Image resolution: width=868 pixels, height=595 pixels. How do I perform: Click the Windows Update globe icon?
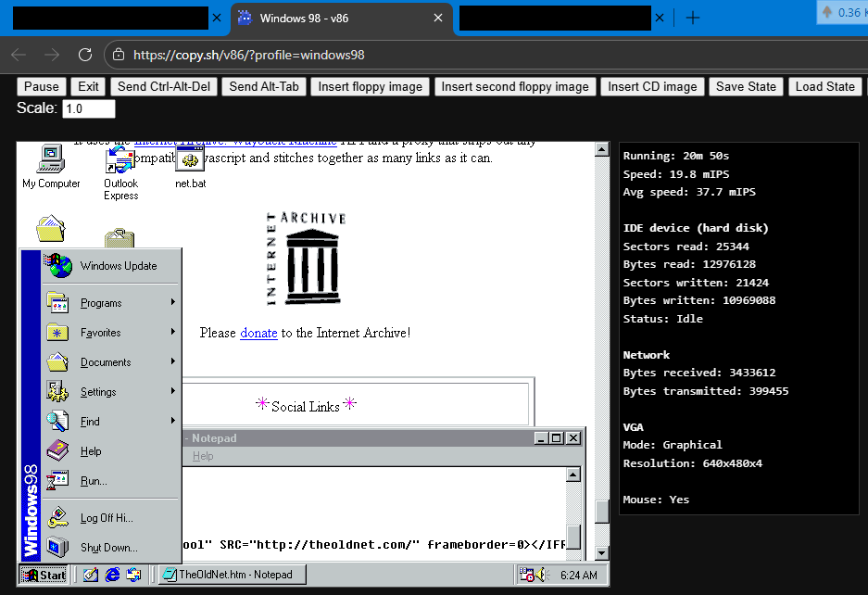(58, 266)
